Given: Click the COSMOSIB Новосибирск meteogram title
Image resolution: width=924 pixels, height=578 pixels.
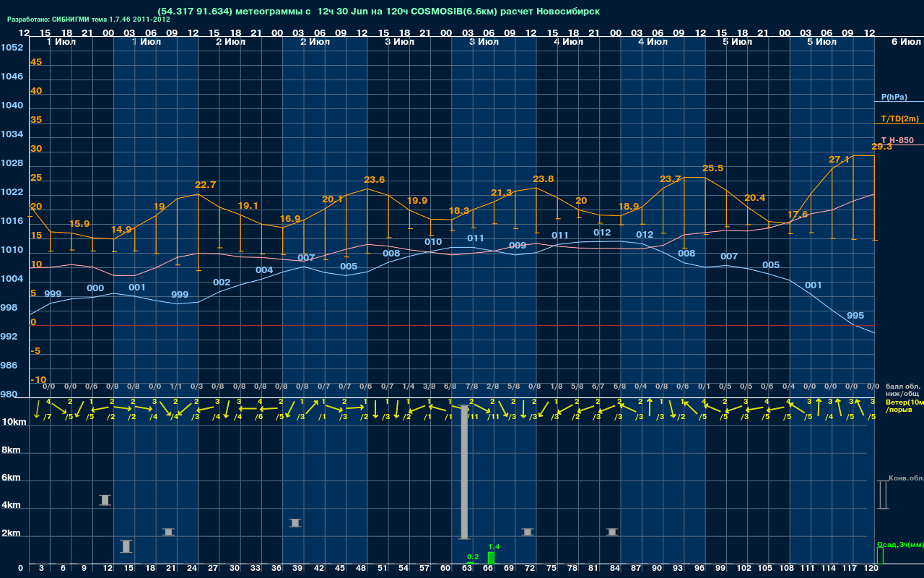Looking at the screenshot, I should 378,12.
